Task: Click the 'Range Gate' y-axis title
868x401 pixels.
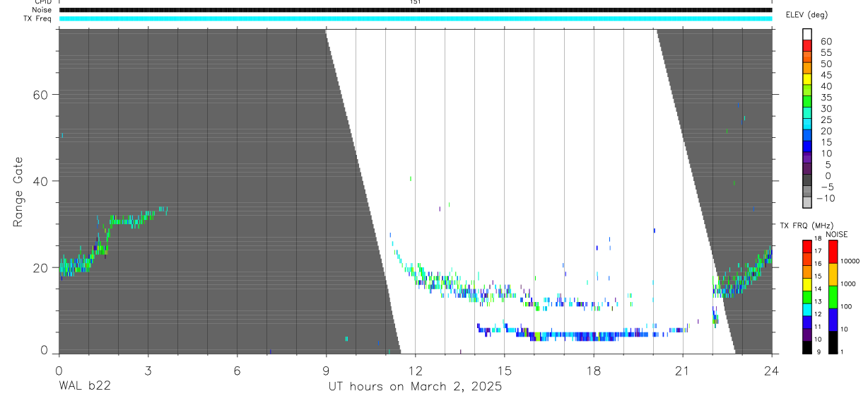Action: click(x=18, y=191)
